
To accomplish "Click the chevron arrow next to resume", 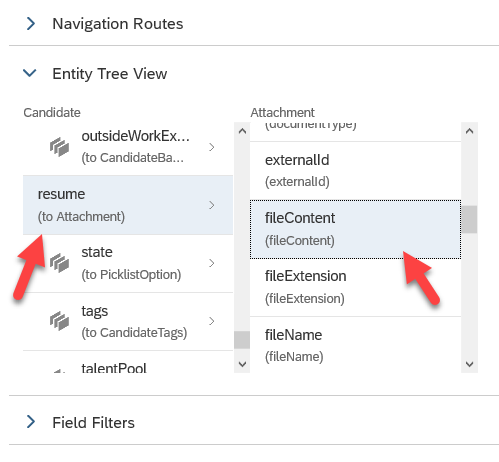I will 212,205.
